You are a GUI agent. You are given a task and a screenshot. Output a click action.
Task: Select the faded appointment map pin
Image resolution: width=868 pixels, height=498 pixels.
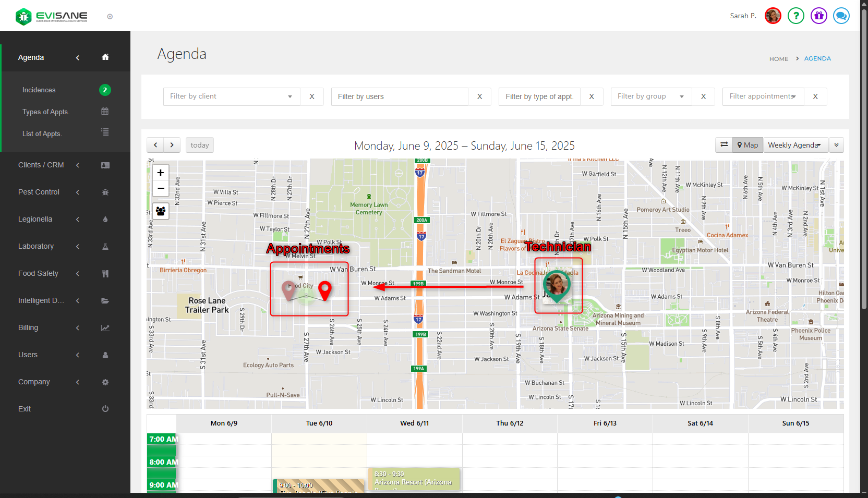point(288,290)
